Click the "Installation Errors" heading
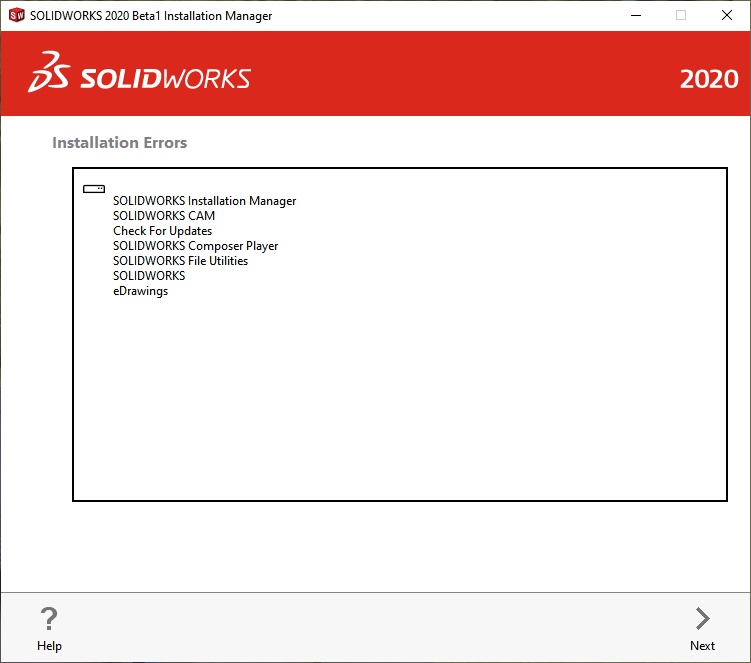Screen dimensions: 751x663 (x=120, y=143)
